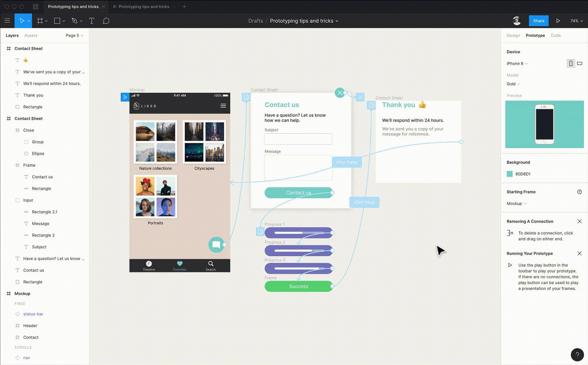The image size is (588, 365).
Task: Toggle landscape device orientation
Action: [x=579, y=63]
